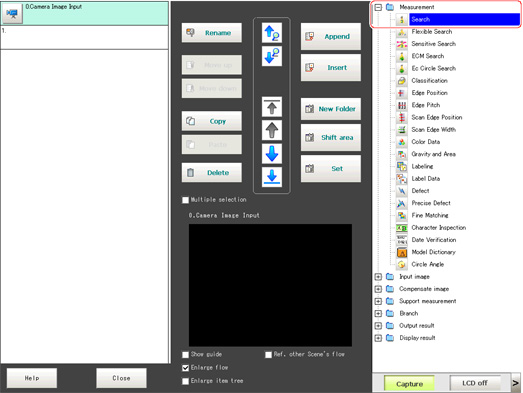Click the Precise Defect item icon

click(x=402, y=203)
